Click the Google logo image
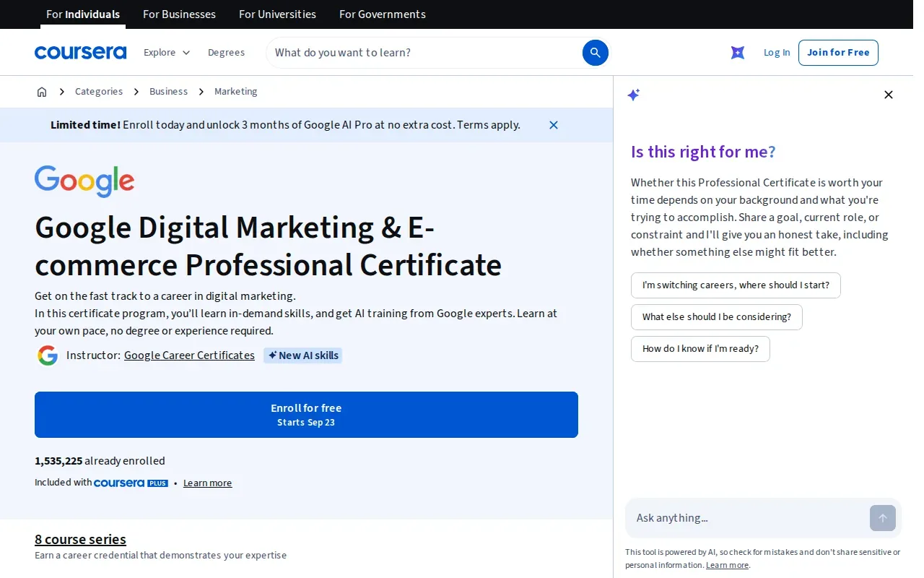Viewport: 924px width, 578px height. click(84, 181)
